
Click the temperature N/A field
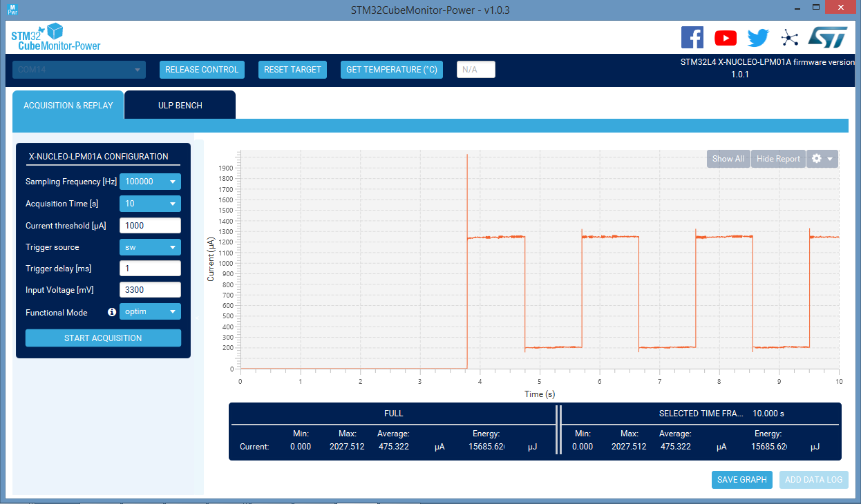coord(476,70)
